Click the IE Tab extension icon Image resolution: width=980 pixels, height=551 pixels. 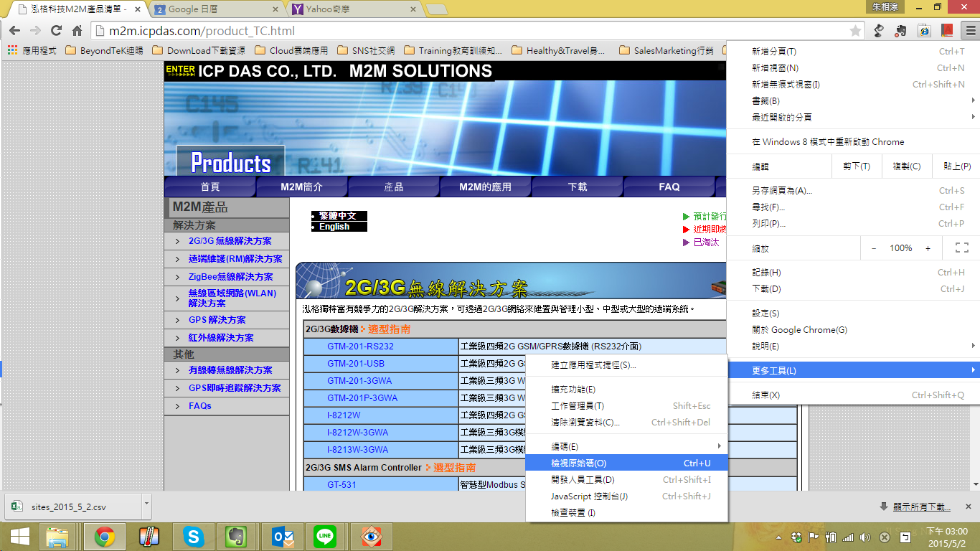coord(925,31)
